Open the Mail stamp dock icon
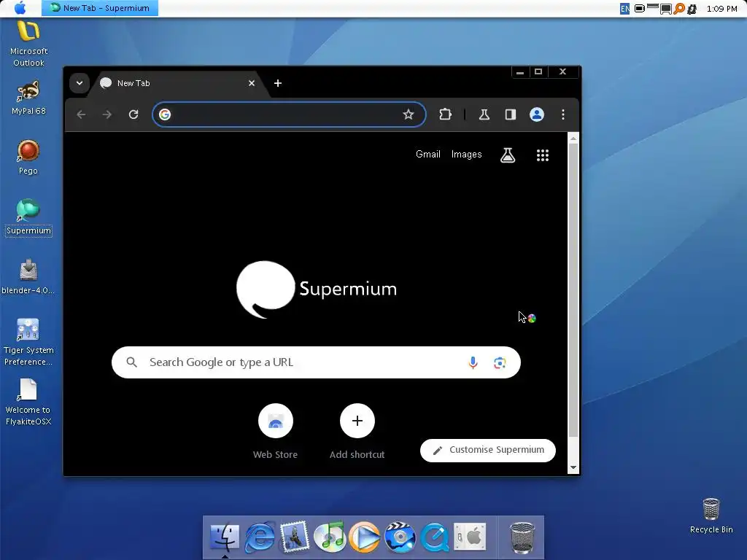This screenshot has width=747, height=560. click(x=295, y=537)
